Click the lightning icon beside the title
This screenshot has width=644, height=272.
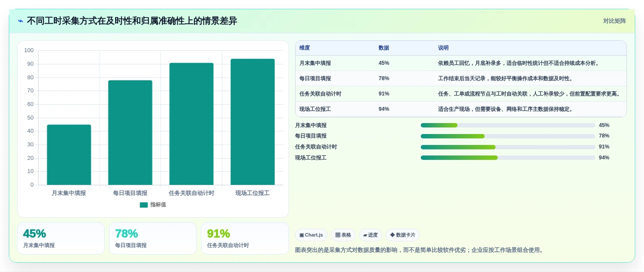tap(21, 21)
